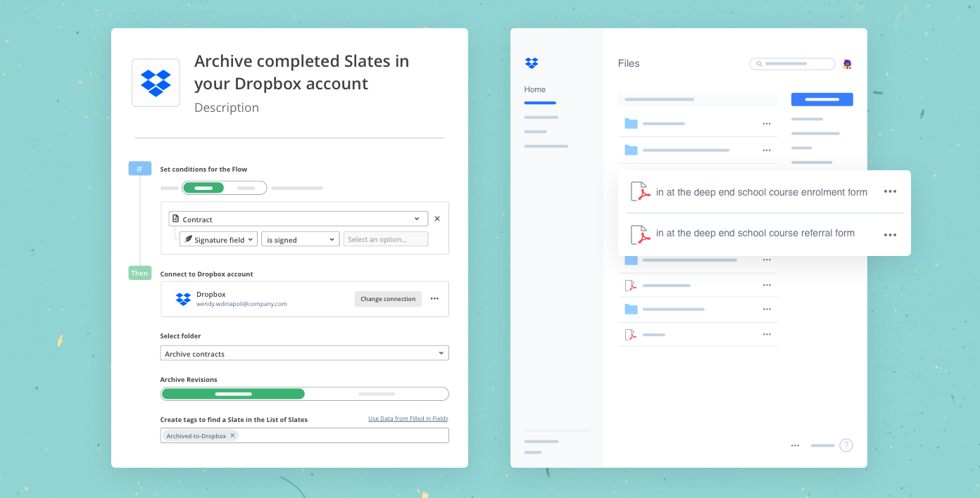Remove the Contract condition with the X
980x498 pixels.
pyautogui.click(x=437, y=219)
